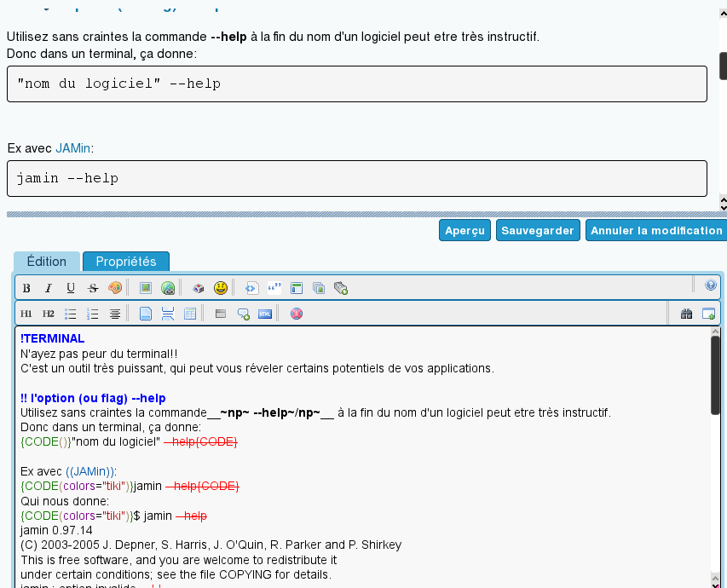Image resolution: width=727 pixels, height=588 pixels.
Task: Click the "under certain conditions" line in editor
Action: 176,574
